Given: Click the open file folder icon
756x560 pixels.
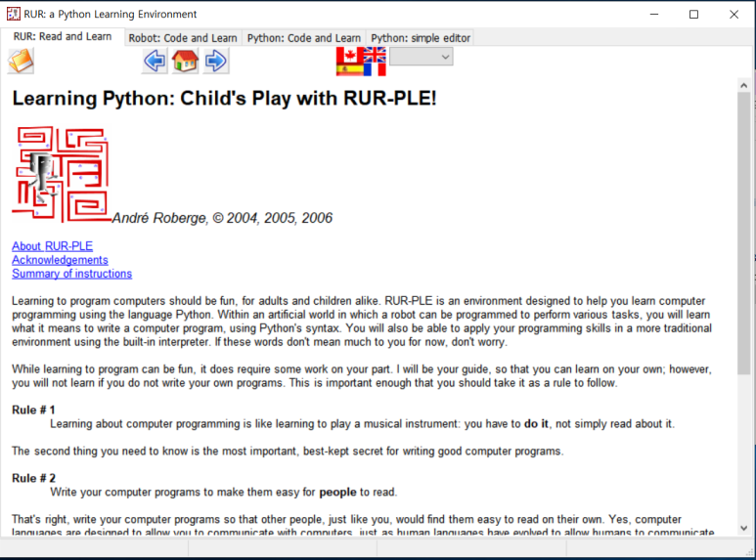Looking at the screenshot, I should 21,61.
